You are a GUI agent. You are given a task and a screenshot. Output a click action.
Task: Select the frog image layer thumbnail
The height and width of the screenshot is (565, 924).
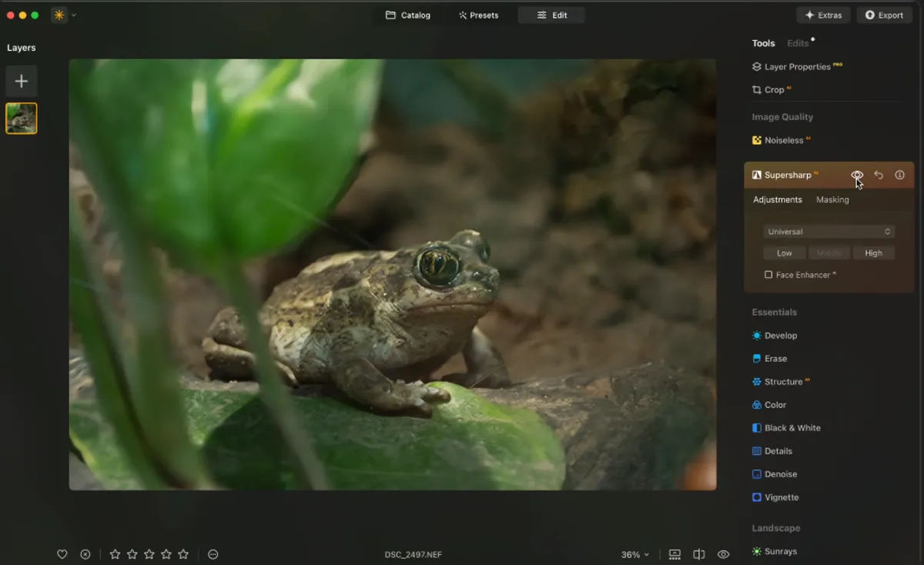tap(21, 118)
